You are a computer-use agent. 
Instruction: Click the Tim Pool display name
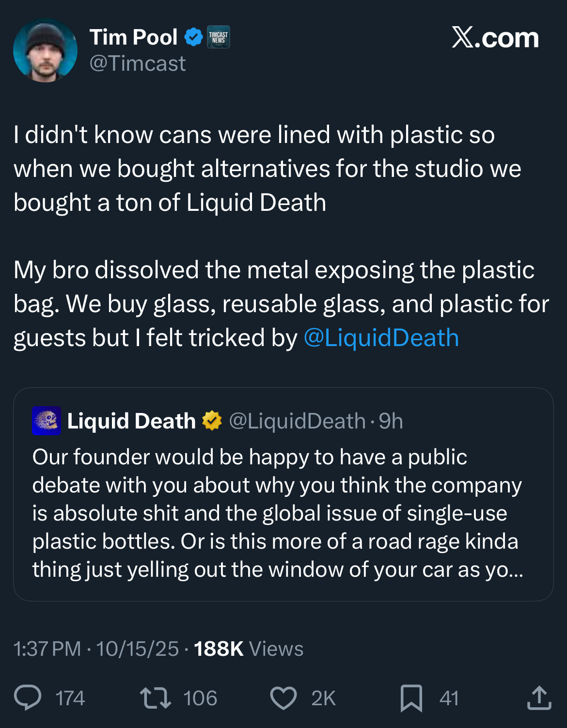(133, 37)
